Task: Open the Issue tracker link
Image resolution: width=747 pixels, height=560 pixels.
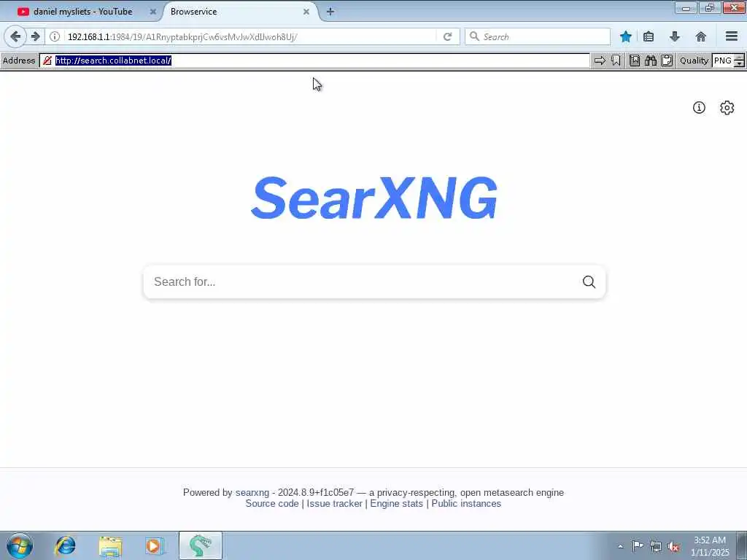Action: [334, 503]
